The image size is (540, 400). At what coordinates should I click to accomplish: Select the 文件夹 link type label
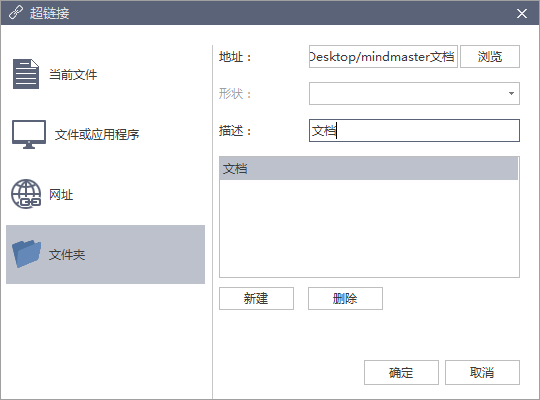tap(67, 255)
